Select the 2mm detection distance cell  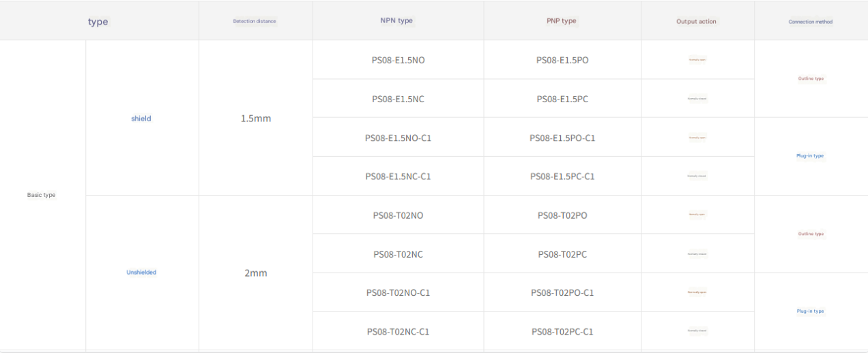point(256,273)
